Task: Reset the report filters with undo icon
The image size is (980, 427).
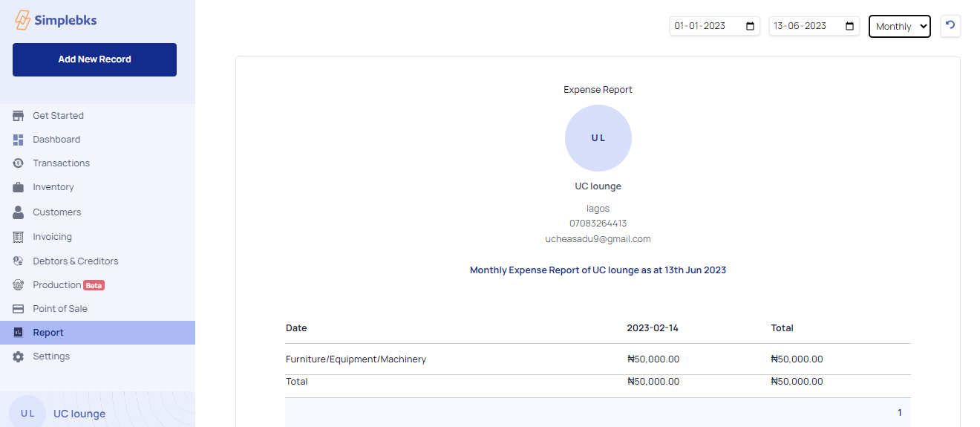Action: click(x=950, y=26)
